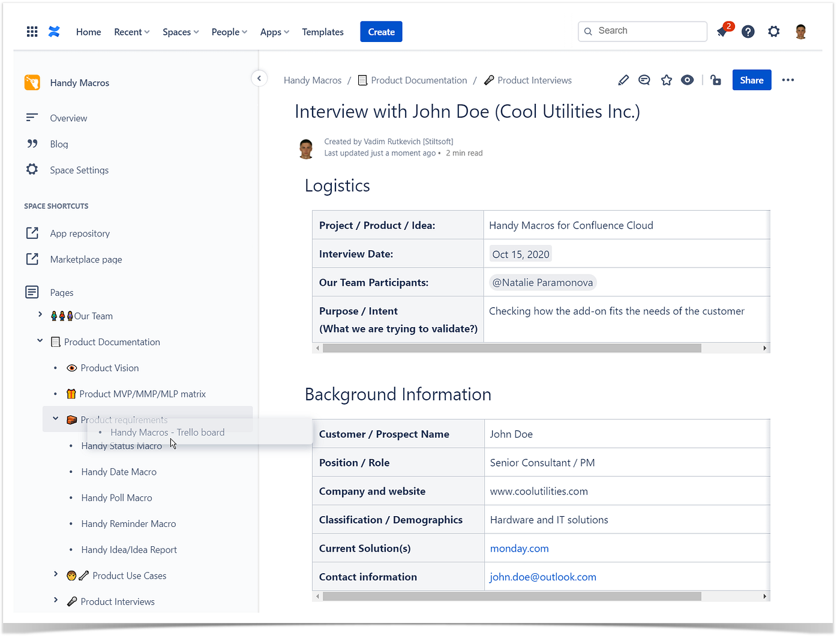Viewport: 840px width, 638px height.
Task: Click the @Natalie Paramonova mention
Action: (543, 283)
